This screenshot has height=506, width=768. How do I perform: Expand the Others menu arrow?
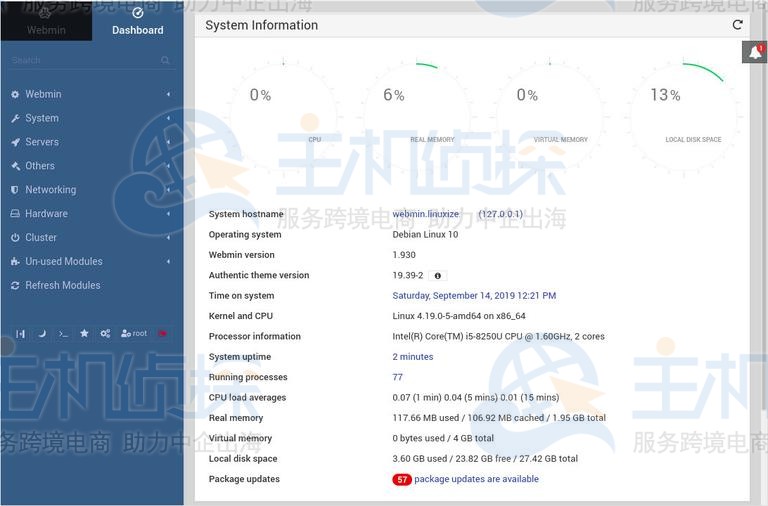(x=168, y=166)
